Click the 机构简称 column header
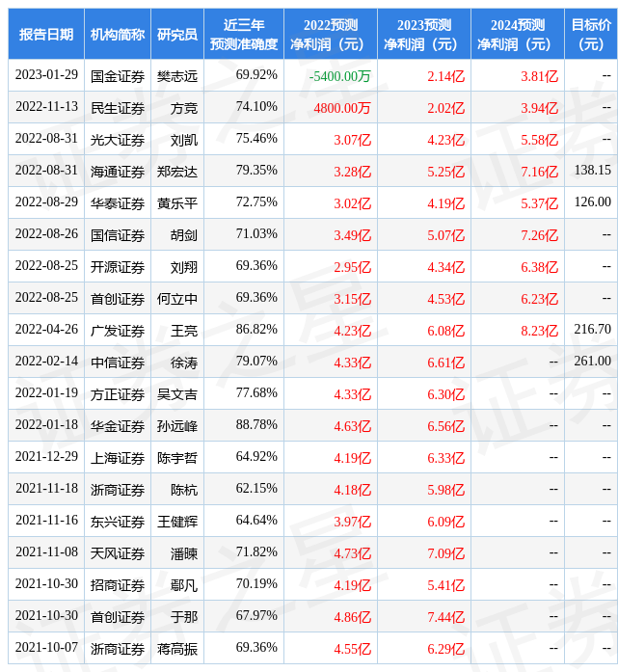This screenshot has width=618, height=672. click(118, 34)
